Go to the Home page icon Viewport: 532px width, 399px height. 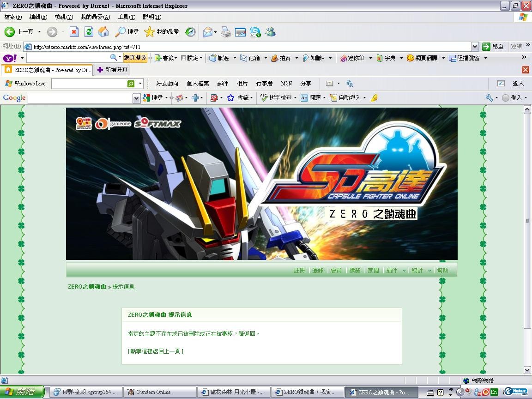[x=103, y=32]
